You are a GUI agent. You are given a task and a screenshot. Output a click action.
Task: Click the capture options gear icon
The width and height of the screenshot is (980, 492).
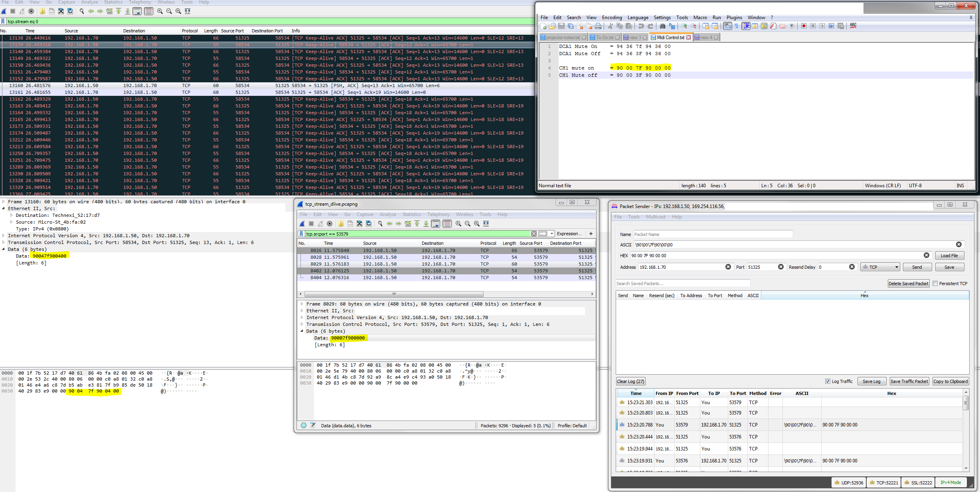click(31, 11)
